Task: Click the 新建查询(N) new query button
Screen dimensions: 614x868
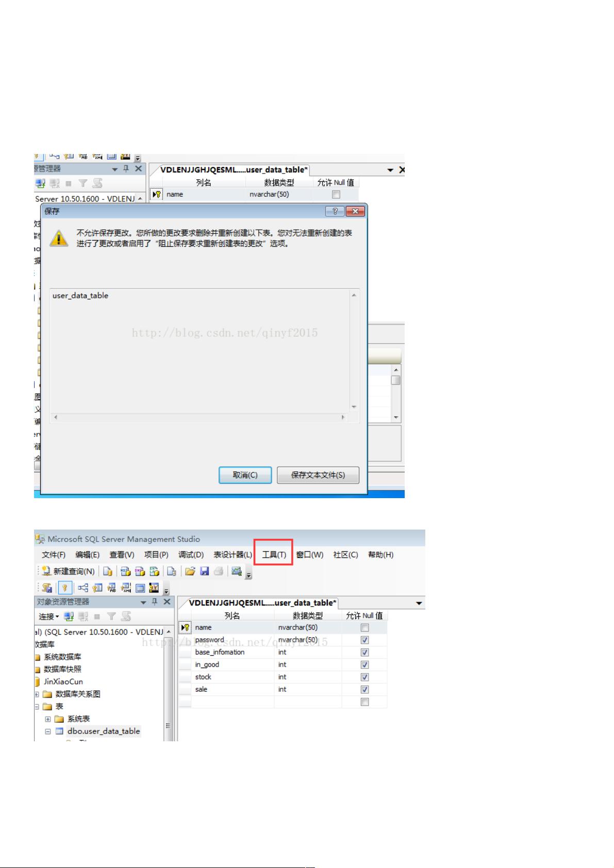Action: coord(68,571)
